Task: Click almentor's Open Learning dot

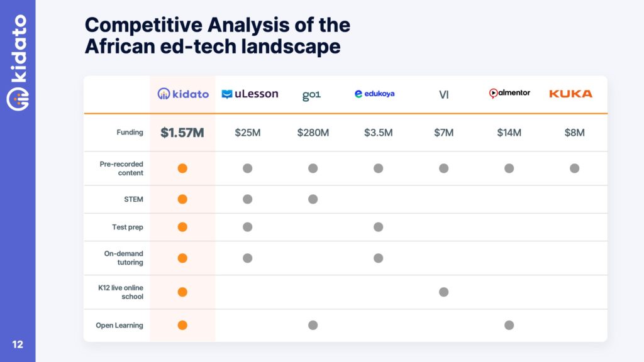Action: [x=509, y=325]
